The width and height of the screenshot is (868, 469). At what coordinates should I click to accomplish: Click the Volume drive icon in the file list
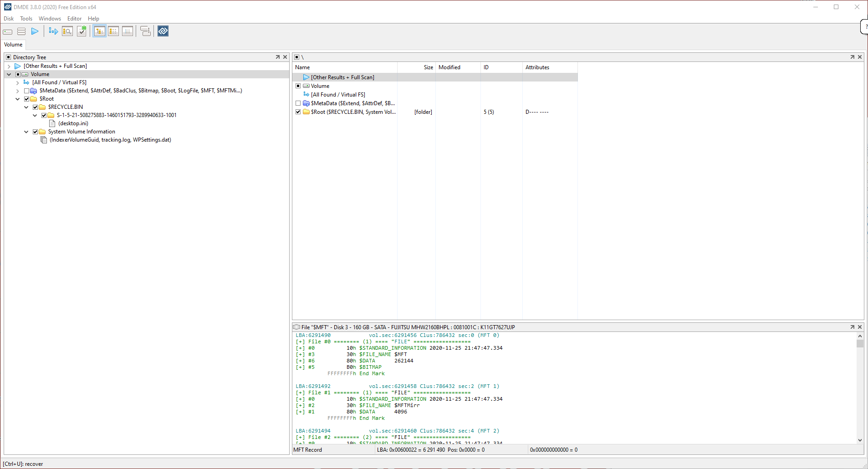[x=306, y=86]
